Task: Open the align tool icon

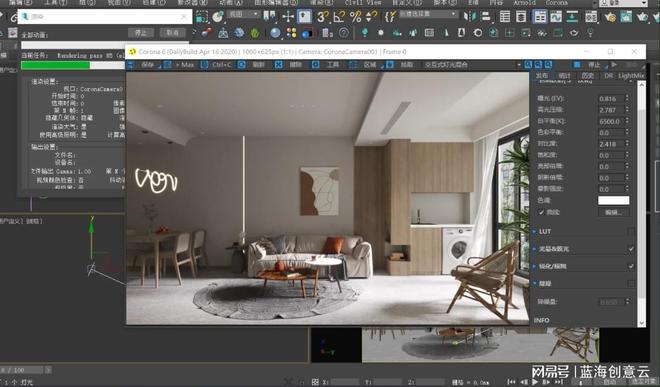Action: (485, 16)
